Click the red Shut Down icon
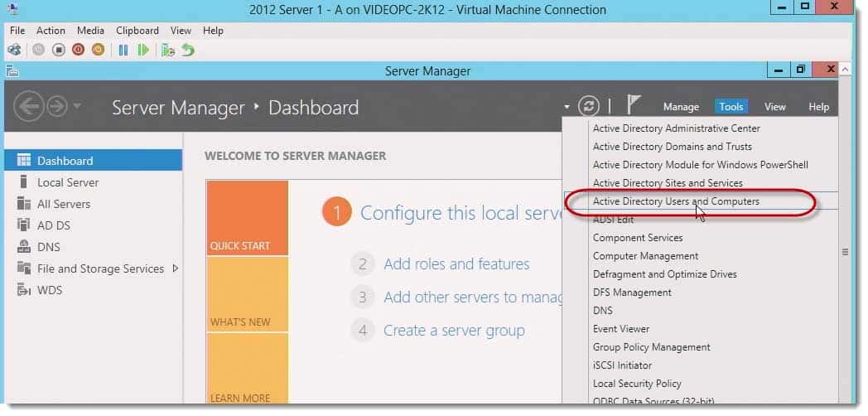The height and width of the screenshot is (416, 868). [x=78, y=50]
